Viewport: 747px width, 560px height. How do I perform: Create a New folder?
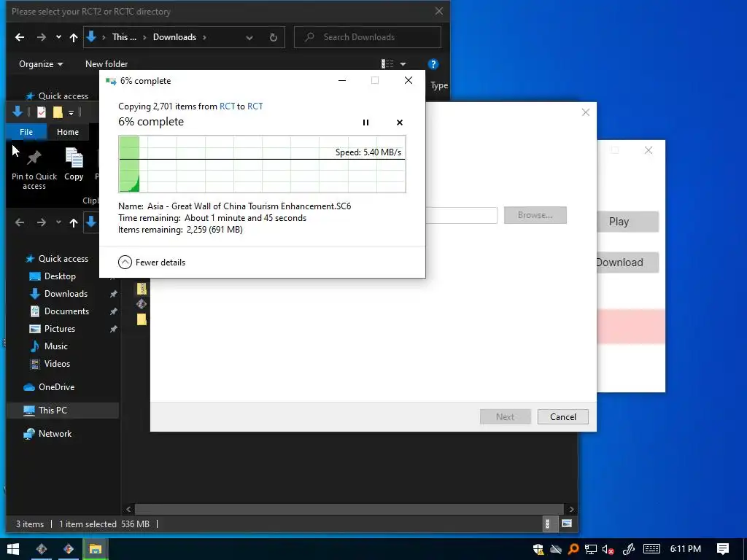(x=107, y=64)
